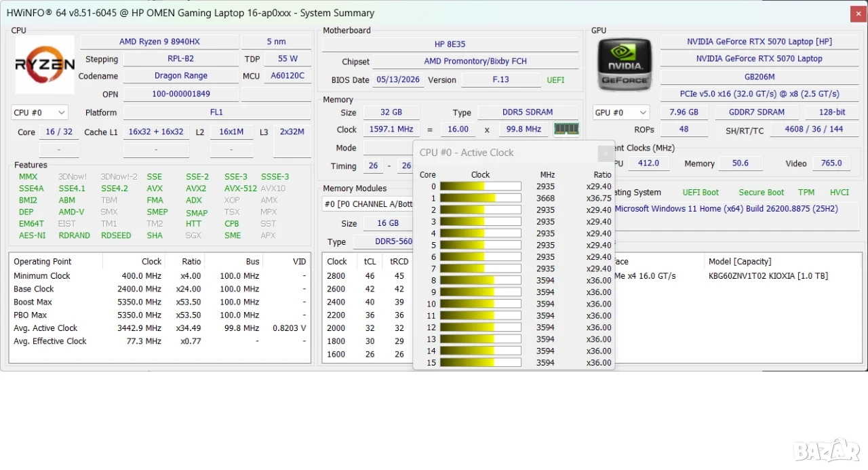Click the Core 16 / 32 field

[59, 132]
